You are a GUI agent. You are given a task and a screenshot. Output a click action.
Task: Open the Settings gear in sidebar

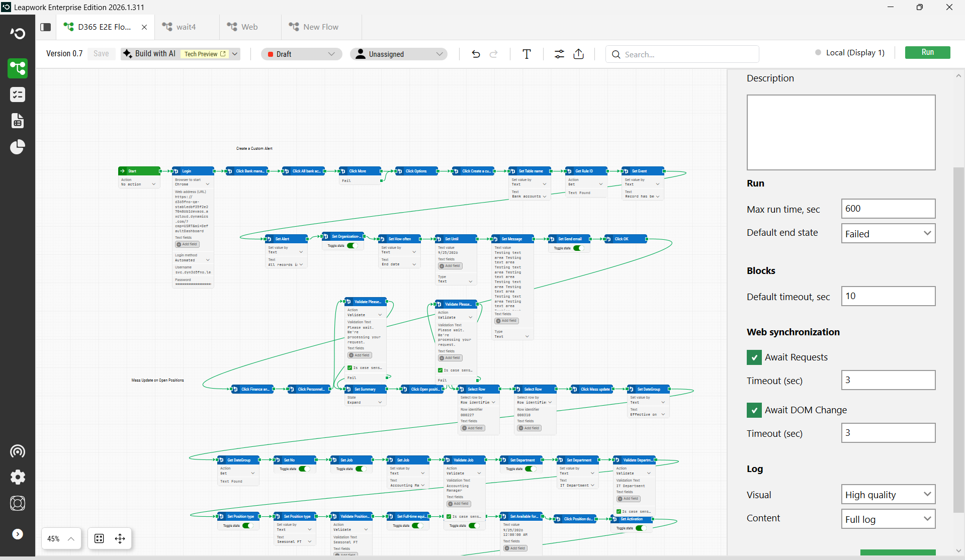coord(18,477)
